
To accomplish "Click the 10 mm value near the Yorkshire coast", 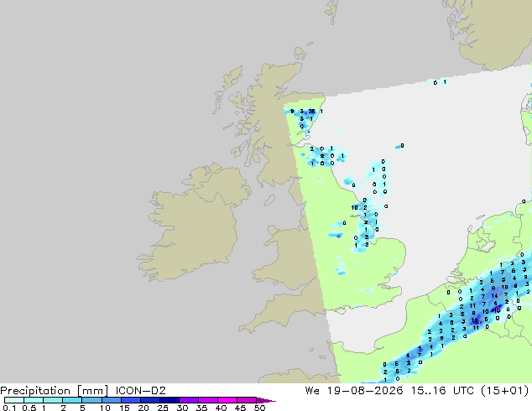I will point(354,207).
